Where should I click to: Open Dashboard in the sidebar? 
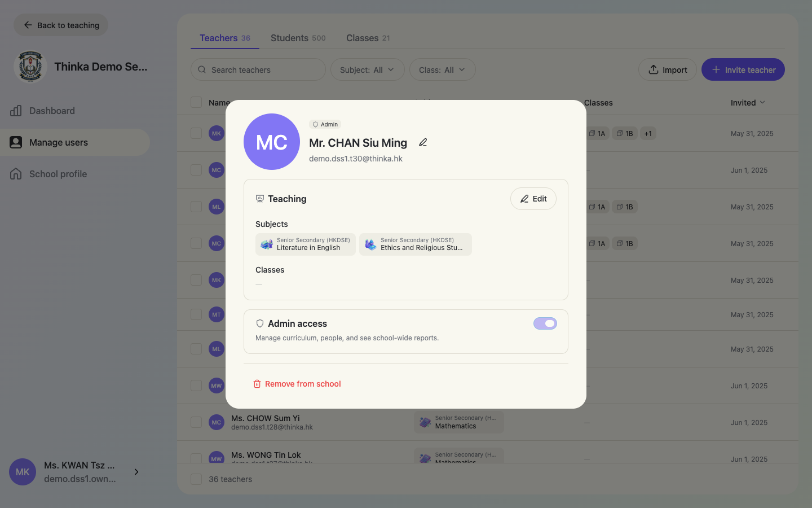(x=75, y=111)
